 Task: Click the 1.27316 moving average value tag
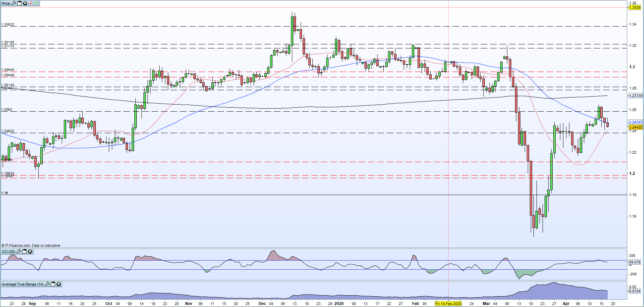636,95
